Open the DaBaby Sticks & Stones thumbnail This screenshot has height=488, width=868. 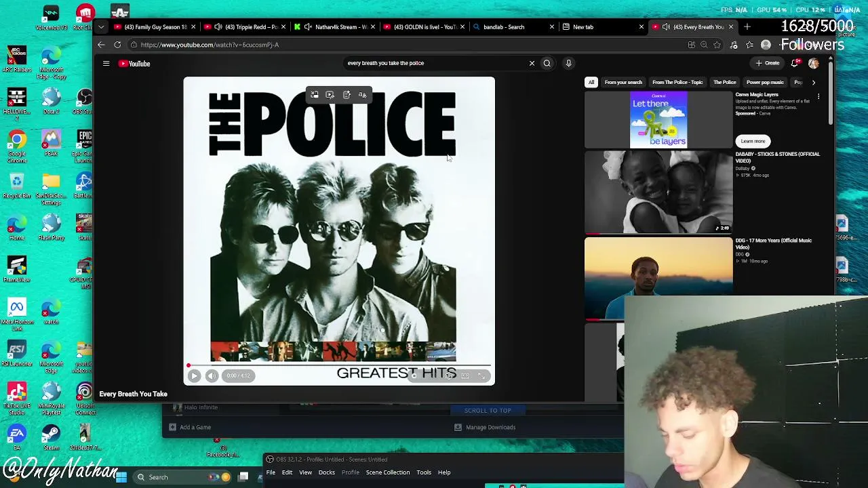(x=658, y=192)
